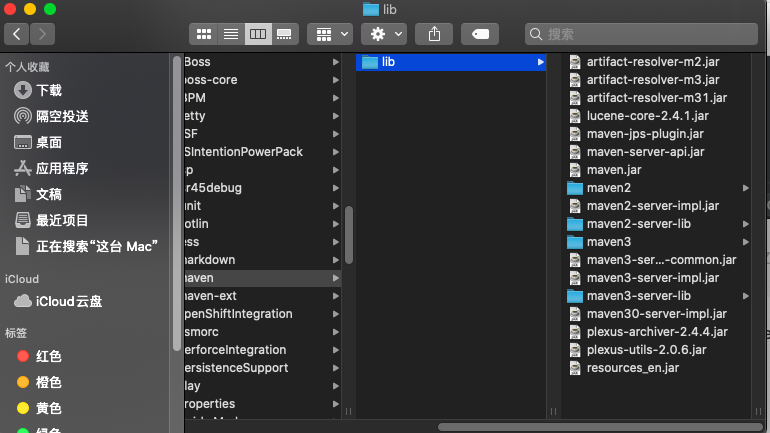Image resolution: width=770 pixels, height=433 pixels.
Task: Open iCloud云盘 in the sidebar
Action: pos(58,301)
